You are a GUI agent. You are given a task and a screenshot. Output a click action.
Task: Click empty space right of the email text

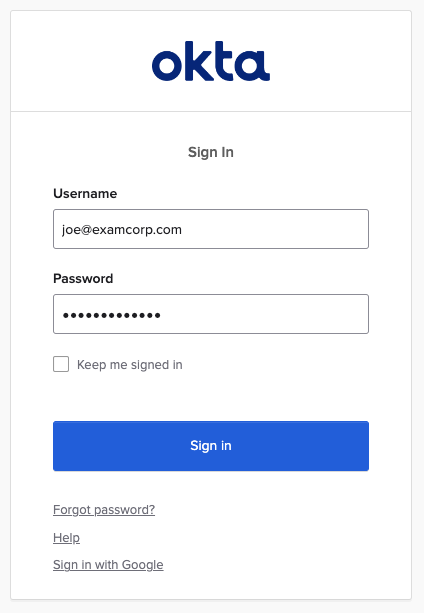click(x=274, y=229)
